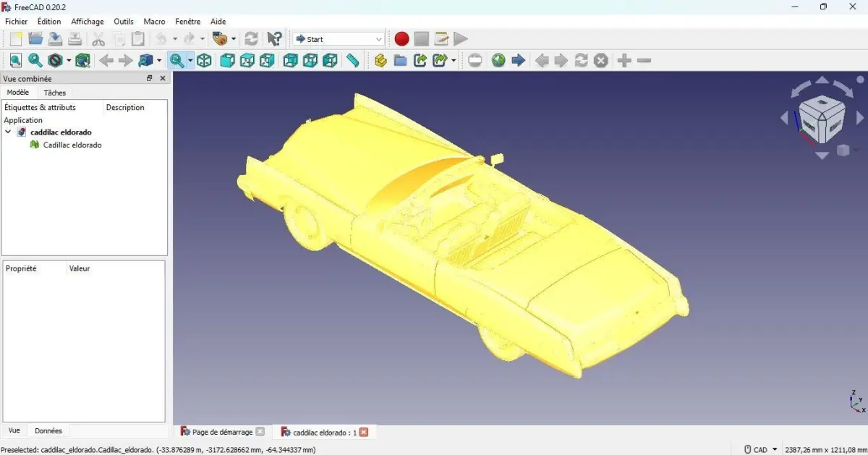The height and width of the screenshot is (455, 868).
Task: Create a new document
Action: pyautogui.click(x=16, y=39)
